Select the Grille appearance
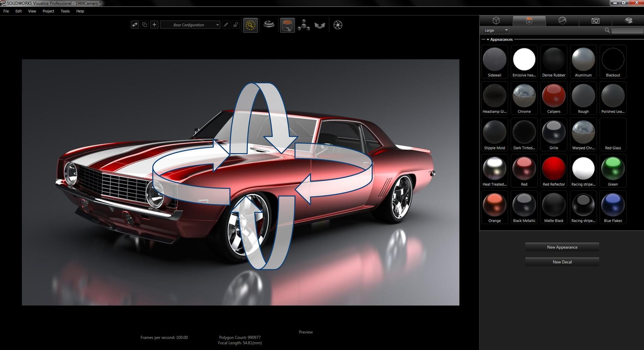The image size is (644, 350). (554, 135)
